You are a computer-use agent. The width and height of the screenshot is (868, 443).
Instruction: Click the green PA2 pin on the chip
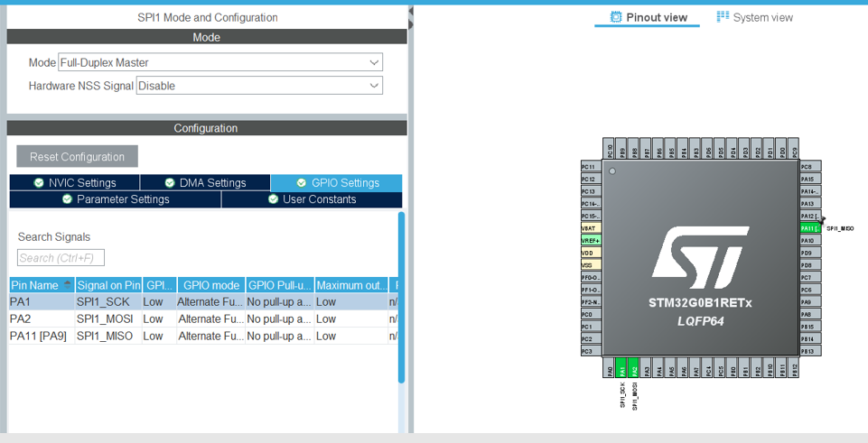(x=635, y=367)
